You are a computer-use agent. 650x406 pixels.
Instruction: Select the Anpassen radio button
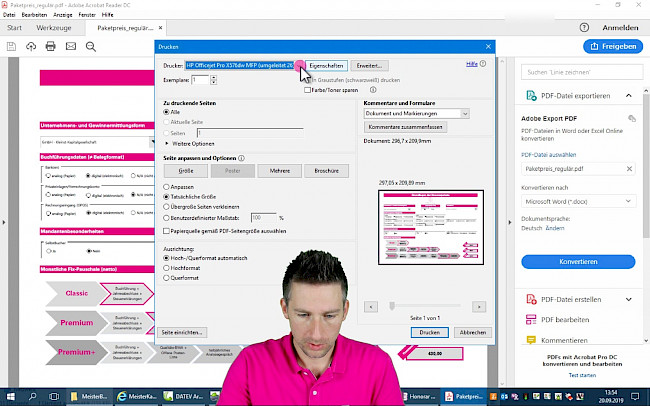tap(166, 187)
